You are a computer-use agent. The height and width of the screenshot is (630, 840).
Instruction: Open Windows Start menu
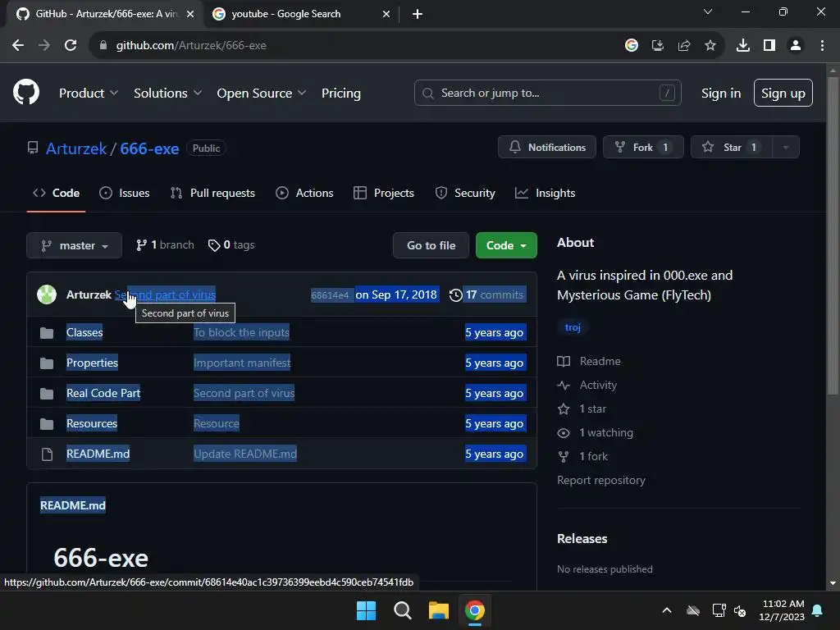pyautogui.click(x=367, y=610)
